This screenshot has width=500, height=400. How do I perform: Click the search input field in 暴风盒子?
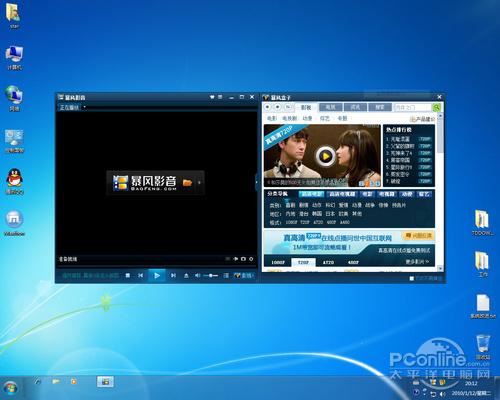tap(413, 107)
